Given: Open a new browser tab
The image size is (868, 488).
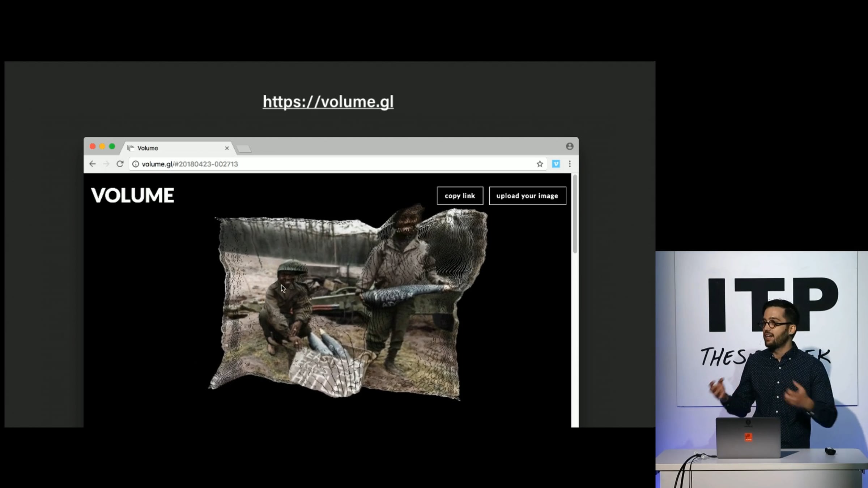Looking at the screenshot, I should [x=244, y=149].
